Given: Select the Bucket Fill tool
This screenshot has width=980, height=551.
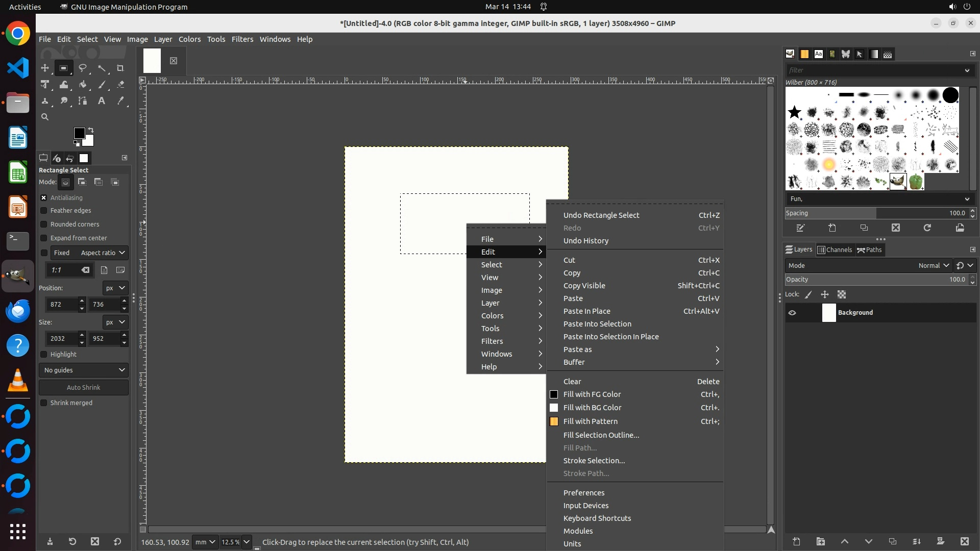Looking at the screenshot, I should 83,85.
